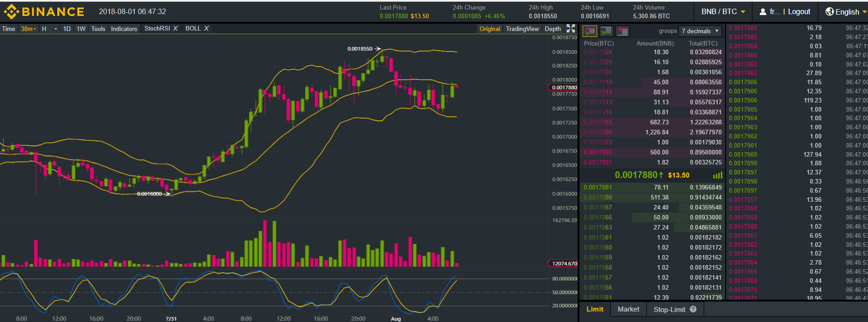The height and width of the screenshot is (322, 868).
Task: Click sell order price 0.0017906
Action: pyautogui.click(x=598, y=132)
